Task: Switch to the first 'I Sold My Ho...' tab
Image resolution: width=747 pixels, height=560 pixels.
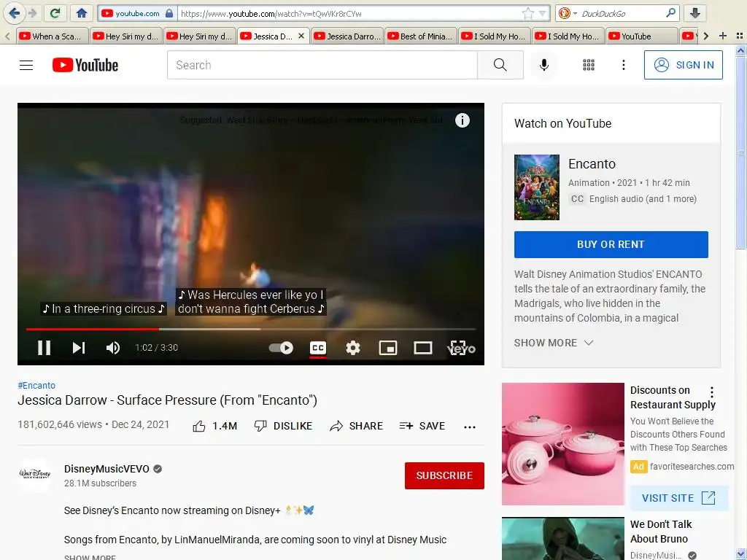Action: coord(495,36)
